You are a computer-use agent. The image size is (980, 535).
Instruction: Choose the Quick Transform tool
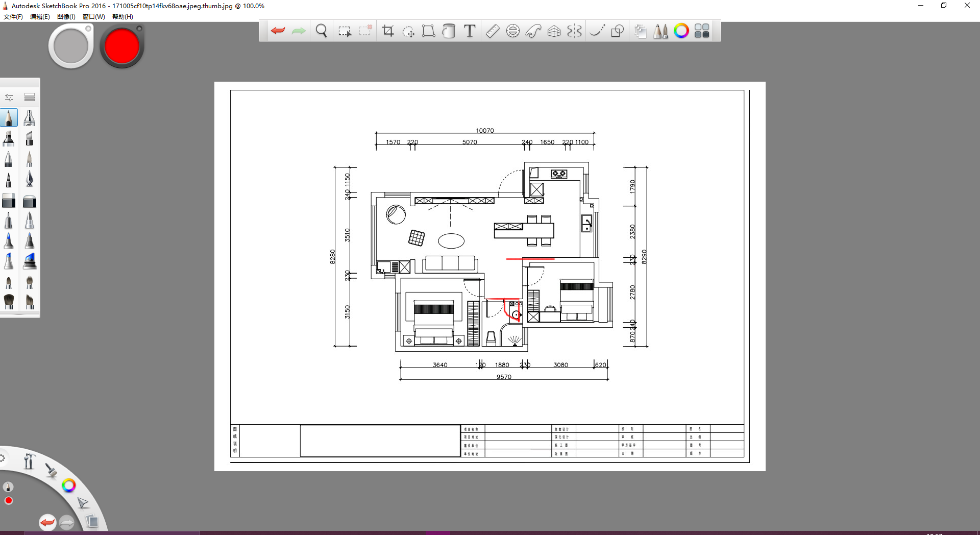click(408, 31)
